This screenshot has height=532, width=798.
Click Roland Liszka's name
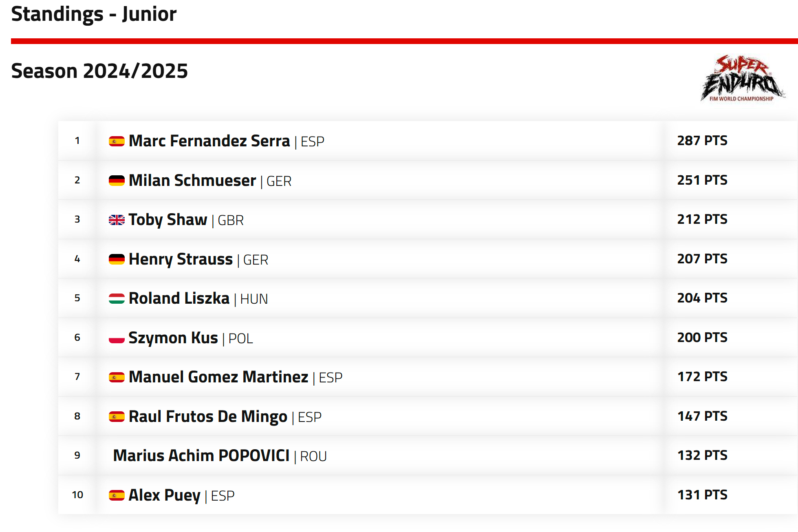click(x=179, y=298)
